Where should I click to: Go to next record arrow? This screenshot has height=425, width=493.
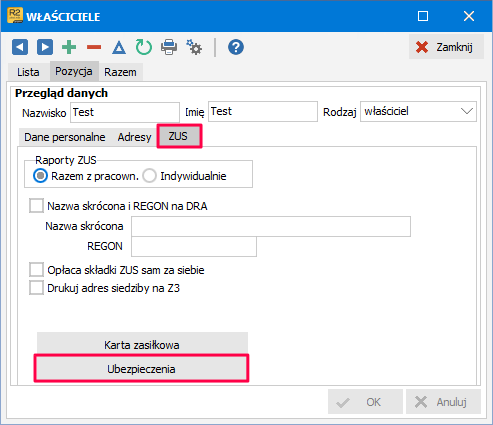click(45, 47)
